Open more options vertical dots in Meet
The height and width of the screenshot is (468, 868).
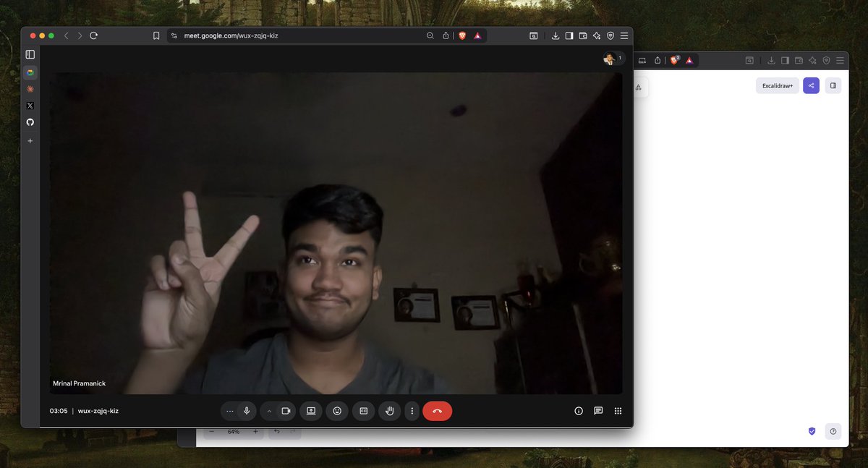[412, 411]
